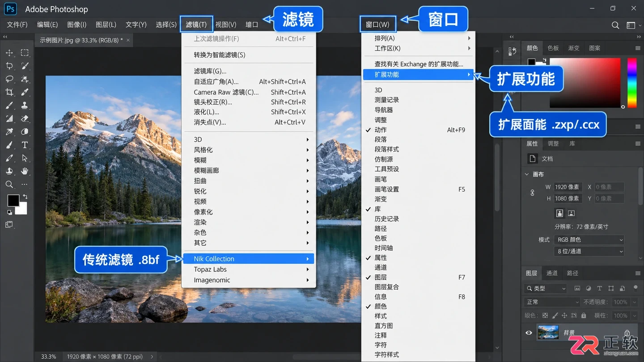The width and height of the screenshot is (644, 362).
Task: Click the 历史记录 entry in Window menu
Action: [418, 219]
